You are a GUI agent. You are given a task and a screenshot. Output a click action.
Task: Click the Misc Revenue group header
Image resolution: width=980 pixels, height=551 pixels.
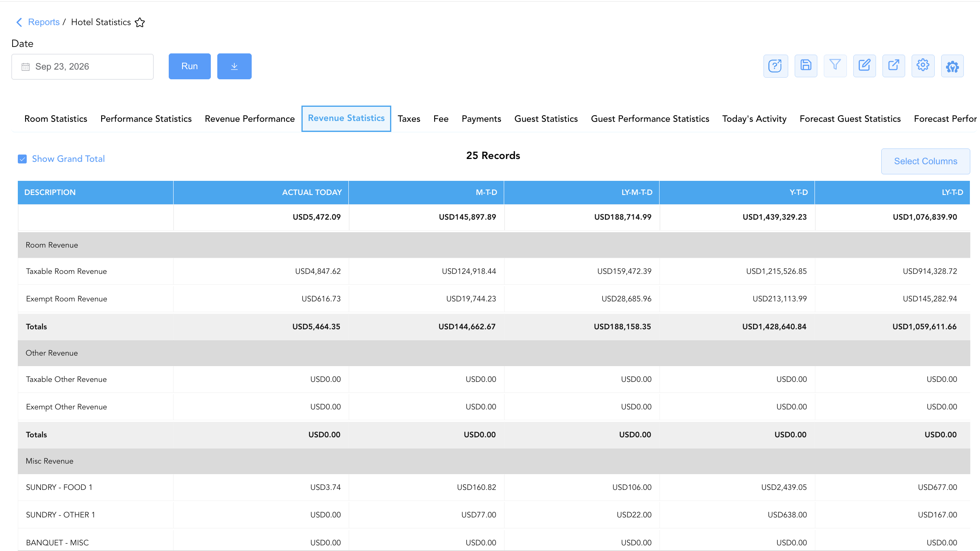click(494, 461)
